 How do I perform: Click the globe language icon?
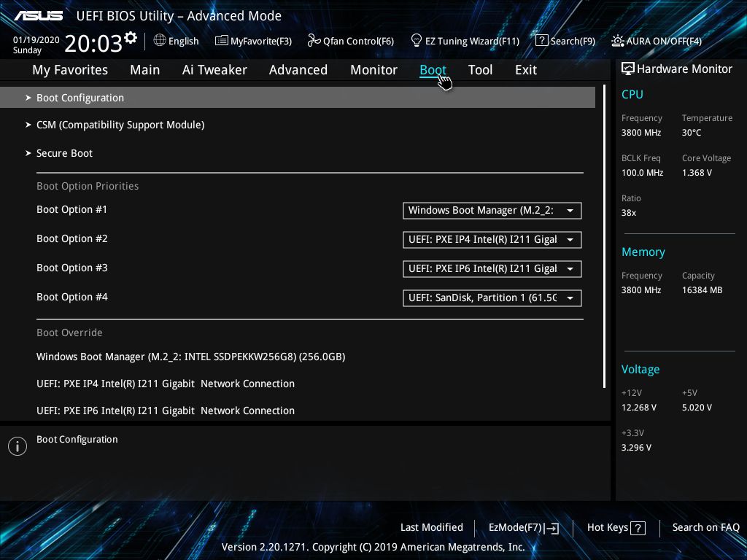(160, 41)
